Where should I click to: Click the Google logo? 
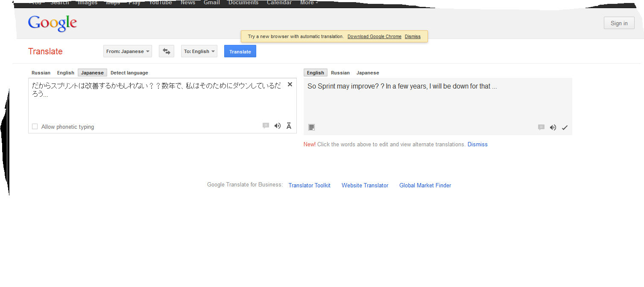point(53,24)
